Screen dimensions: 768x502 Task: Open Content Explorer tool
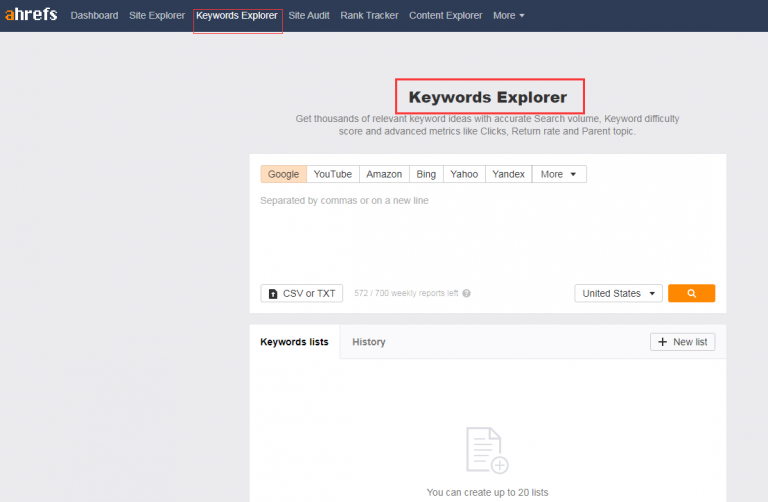click(x=446, y=16)
